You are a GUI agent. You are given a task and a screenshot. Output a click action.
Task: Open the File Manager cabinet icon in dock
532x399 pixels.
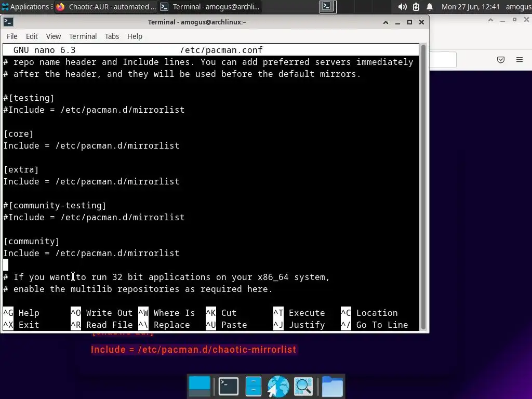pos(253,386)
